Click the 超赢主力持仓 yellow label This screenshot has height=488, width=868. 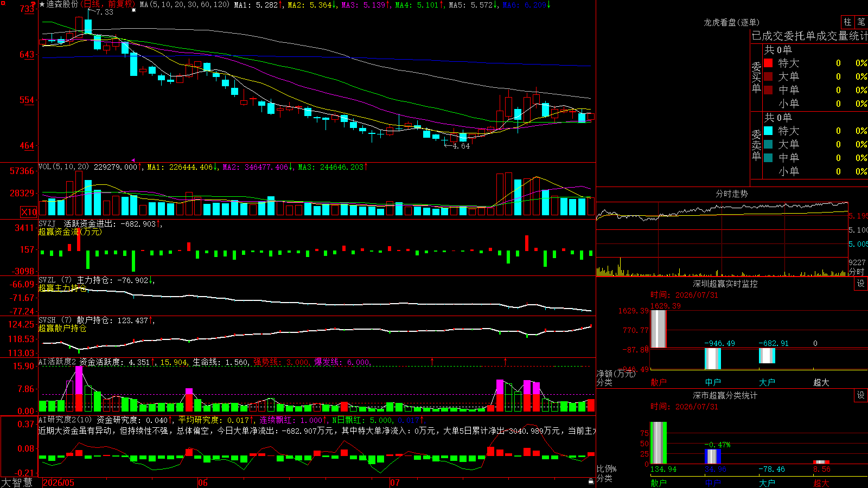tap(62, 288)
